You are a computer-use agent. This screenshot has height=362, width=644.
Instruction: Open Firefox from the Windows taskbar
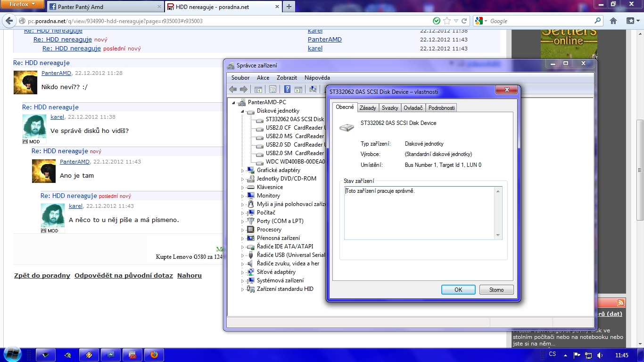click(154, 355)
